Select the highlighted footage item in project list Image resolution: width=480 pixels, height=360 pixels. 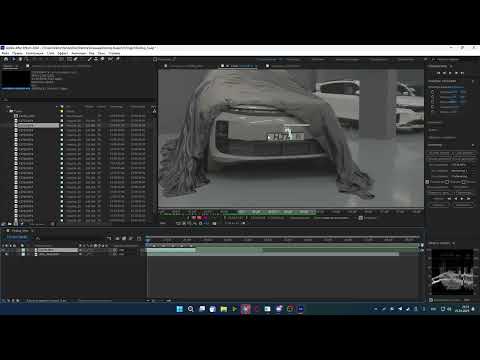38,125
